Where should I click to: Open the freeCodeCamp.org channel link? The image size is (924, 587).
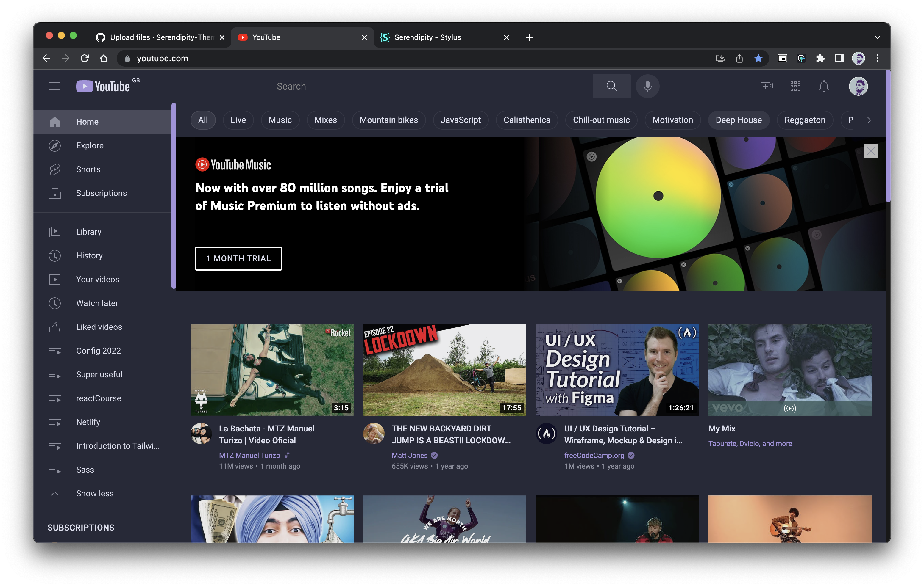[x=594, y=455]
